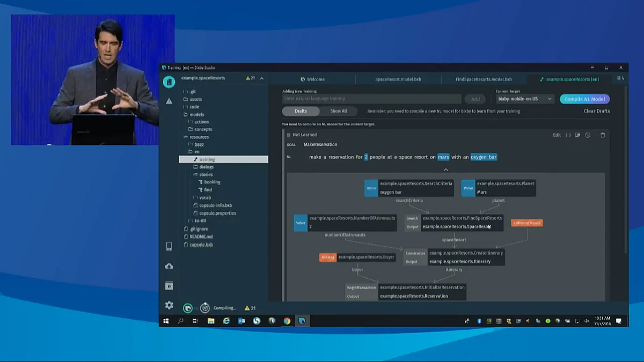Delete training entry with trash icon

tap(602, 135)
